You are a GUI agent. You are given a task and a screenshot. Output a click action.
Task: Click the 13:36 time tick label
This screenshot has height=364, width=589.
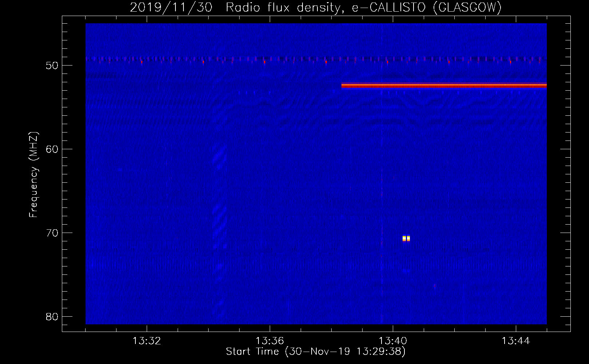[x=270, y=341]
